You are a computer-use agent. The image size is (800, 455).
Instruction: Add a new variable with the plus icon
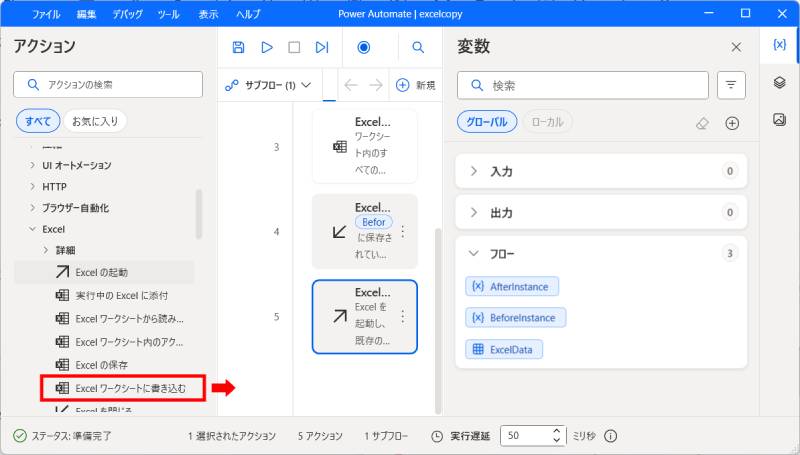732,123
